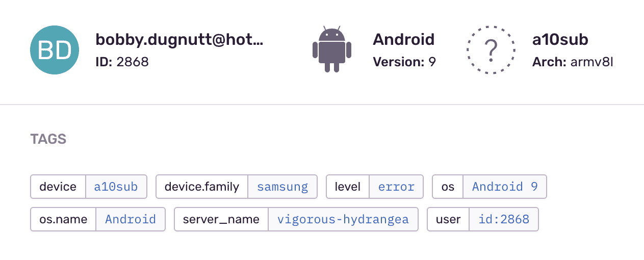644x260 pixels.
Task: Click the BD user avatar circle
Action: pos(55,50)
